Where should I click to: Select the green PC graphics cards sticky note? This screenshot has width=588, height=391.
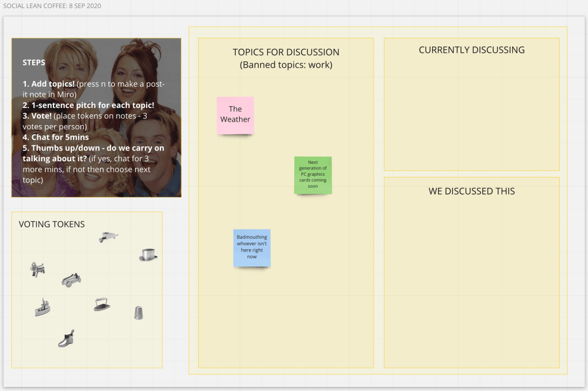coord(313,175)
